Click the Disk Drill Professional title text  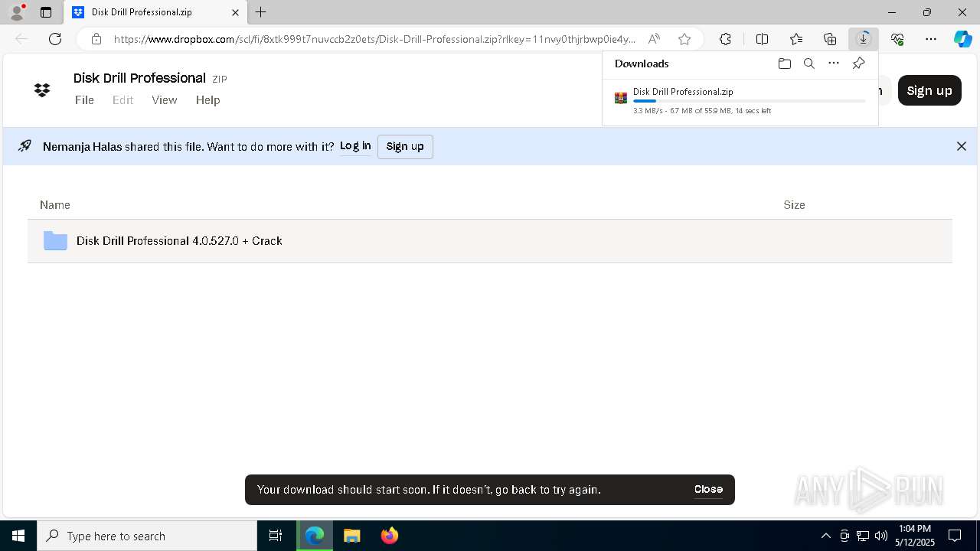pyautogui.click(x=139, y=78)
